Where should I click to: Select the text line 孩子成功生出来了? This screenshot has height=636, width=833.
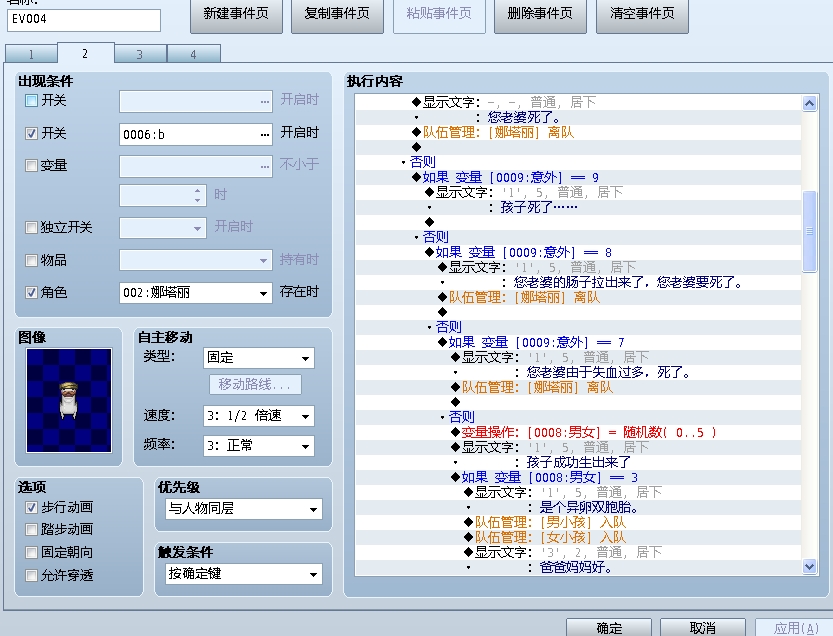[578, 462]
